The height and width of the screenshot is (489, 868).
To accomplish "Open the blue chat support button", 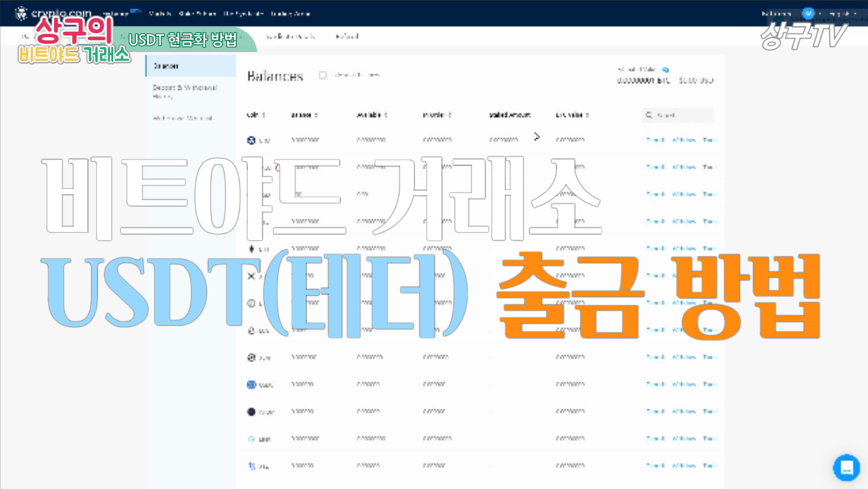I will coord(847,468).
